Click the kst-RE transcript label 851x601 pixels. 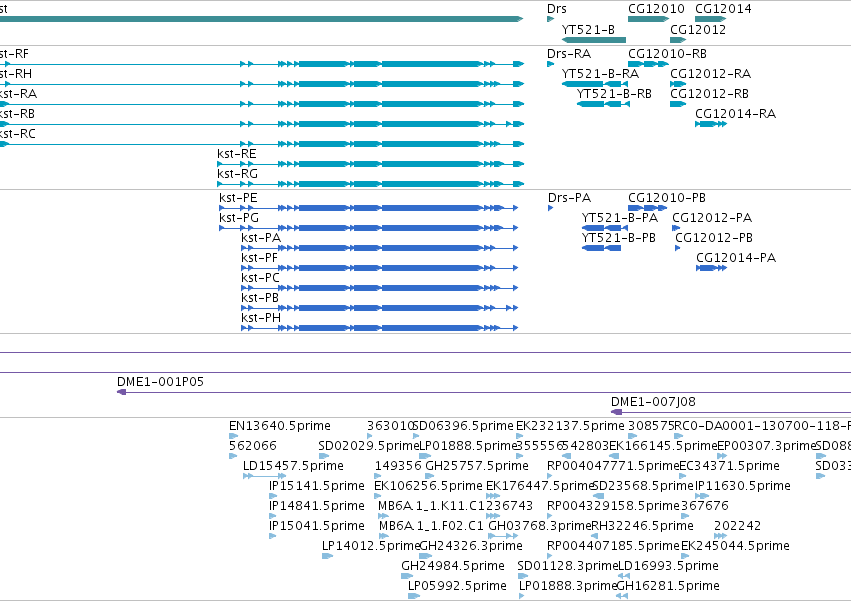pyautogui.click(x=237, y=154)
